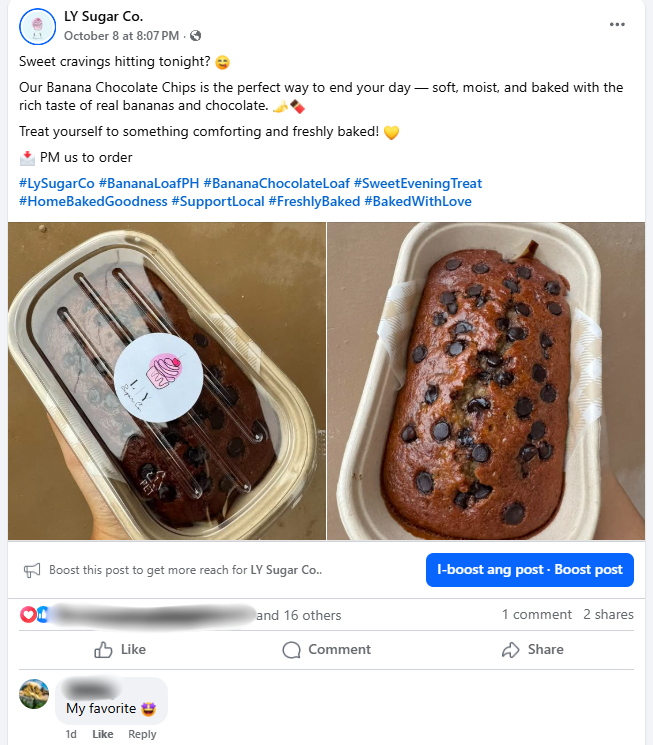Show the 1 comment list
The height and width of the screenshot is (745, 653).
point(536,614)
